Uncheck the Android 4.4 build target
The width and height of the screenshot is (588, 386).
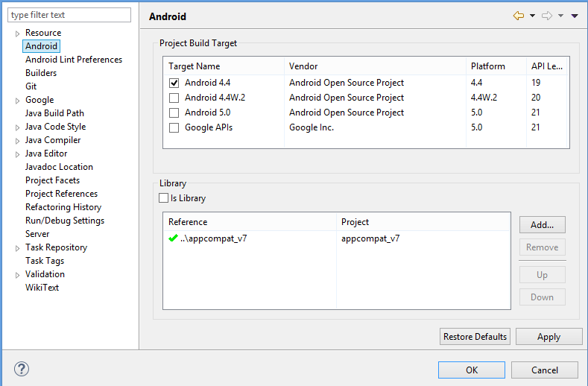(x=174, y=83)
